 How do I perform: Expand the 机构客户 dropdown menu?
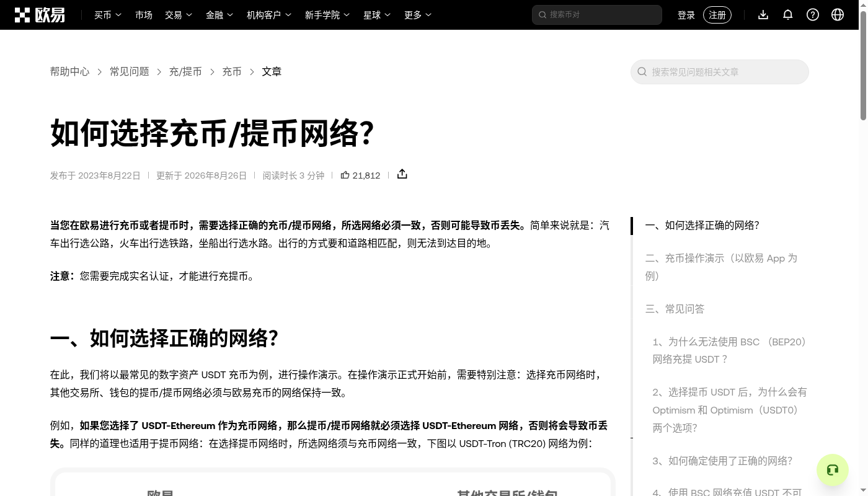pos(269,15)
